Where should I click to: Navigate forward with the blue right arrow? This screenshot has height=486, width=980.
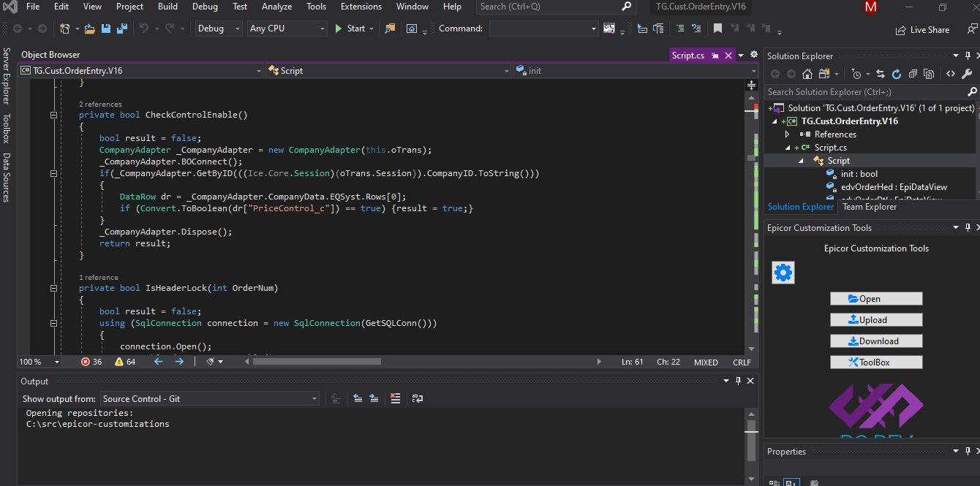(179, 362)
